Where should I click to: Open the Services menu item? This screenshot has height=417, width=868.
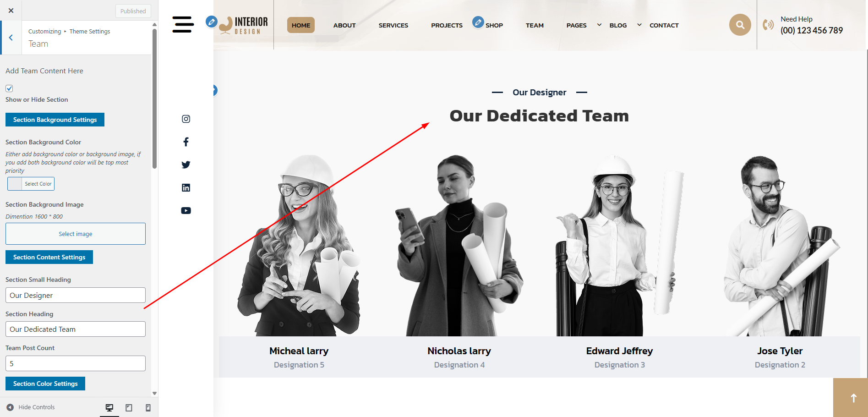393,25
